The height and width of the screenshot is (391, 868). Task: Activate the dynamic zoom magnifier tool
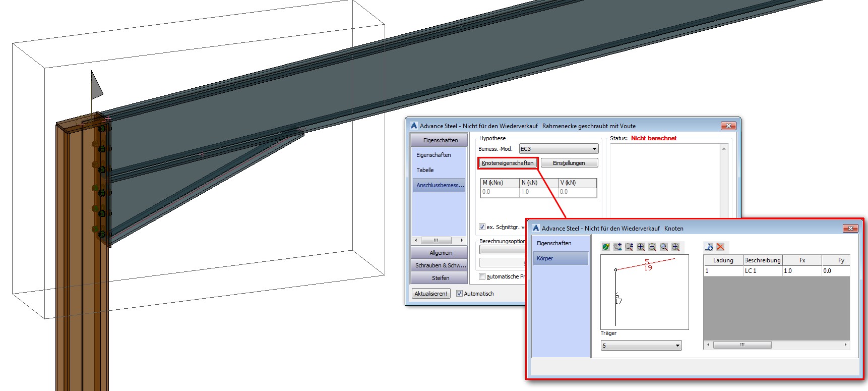629,247
